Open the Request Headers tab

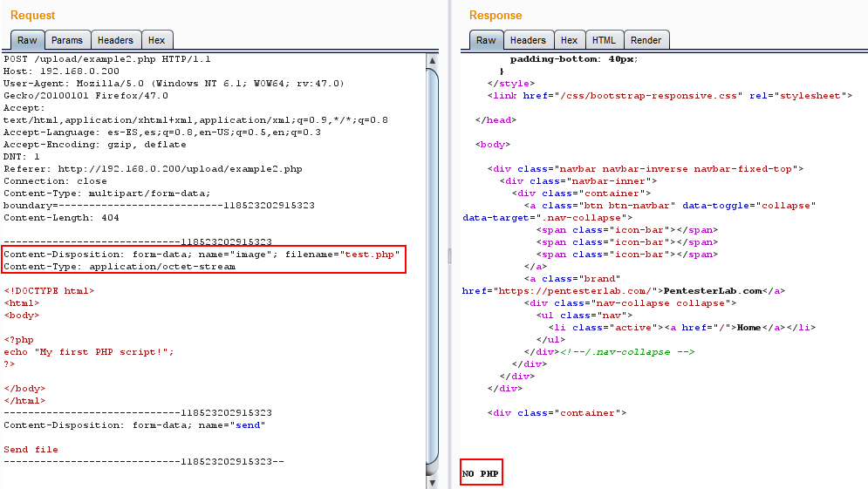115,40
